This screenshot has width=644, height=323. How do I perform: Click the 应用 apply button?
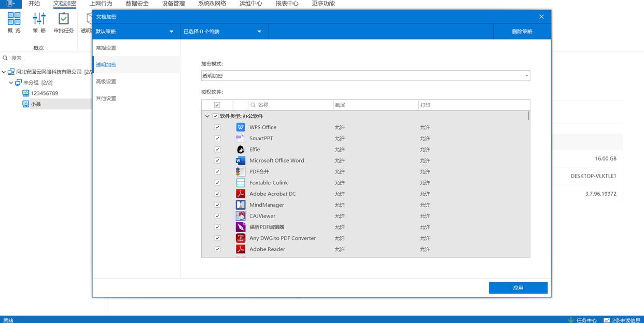518,288
